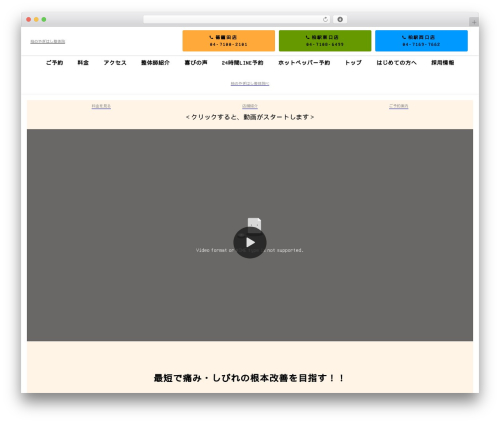Image resolution: width=500 pixels, height=423 pixels.
Task: Go to the アクセス page
Action: coord(115,63)
